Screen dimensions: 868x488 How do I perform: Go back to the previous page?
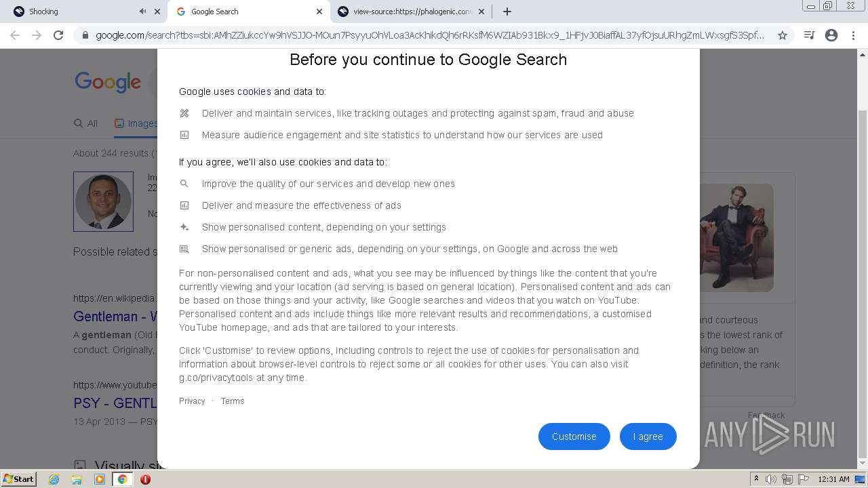(15, 35)
